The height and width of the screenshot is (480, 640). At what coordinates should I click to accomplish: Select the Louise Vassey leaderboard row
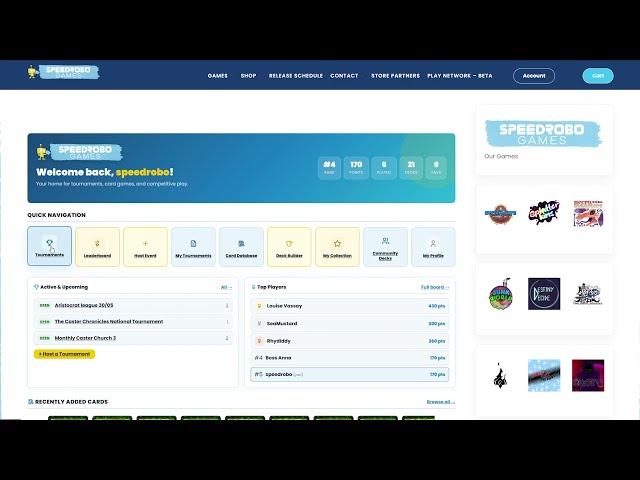click(x=350, y=306)
